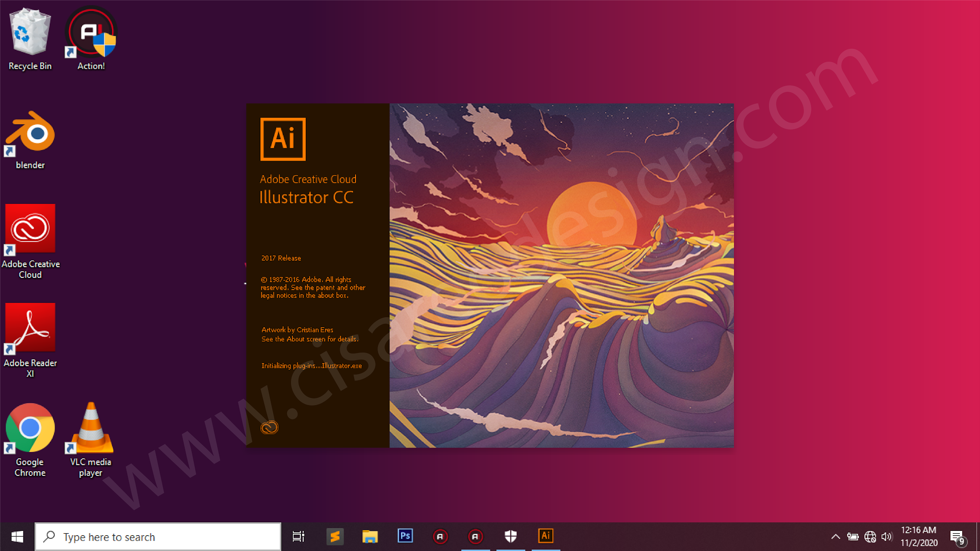Open Google Chrome desktop shortcut
The width and height of the screenshot is (980, 551).
(30, 428)
